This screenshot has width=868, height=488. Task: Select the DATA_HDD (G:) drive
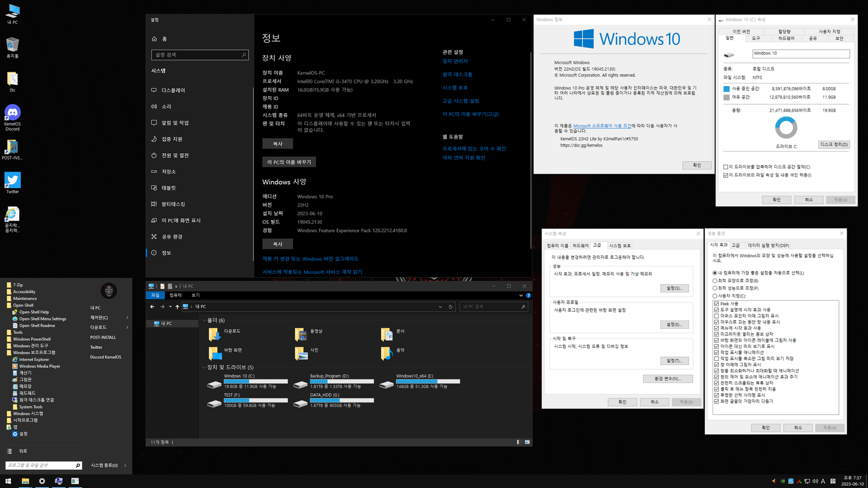coord(334,400)
